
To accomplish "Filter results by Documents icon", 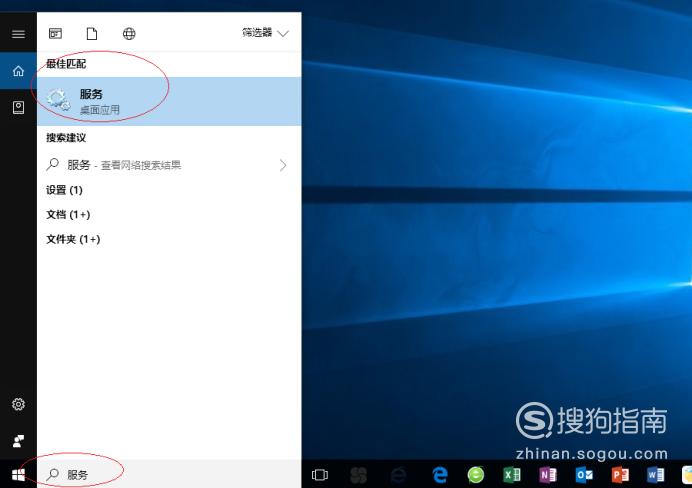I will (92, 34).
